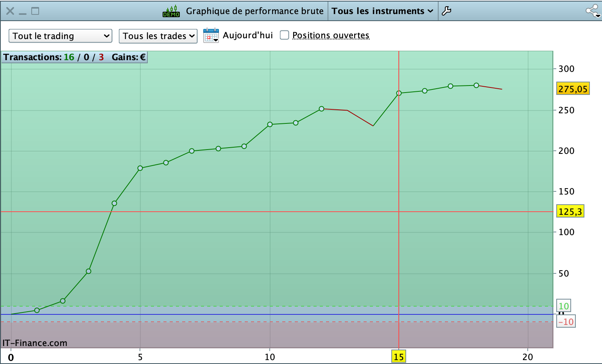602x364 pixels.
Task: Click the Aujourd'hui date label
Action: point(248,35)
